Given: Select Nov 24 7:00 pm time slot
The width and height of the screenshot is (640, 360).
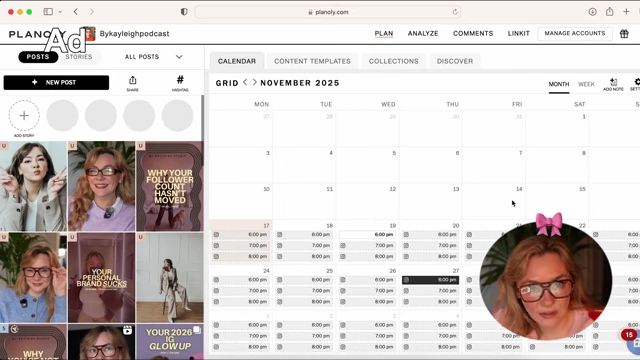Looking at the screenshot, I should click(241, 291).
